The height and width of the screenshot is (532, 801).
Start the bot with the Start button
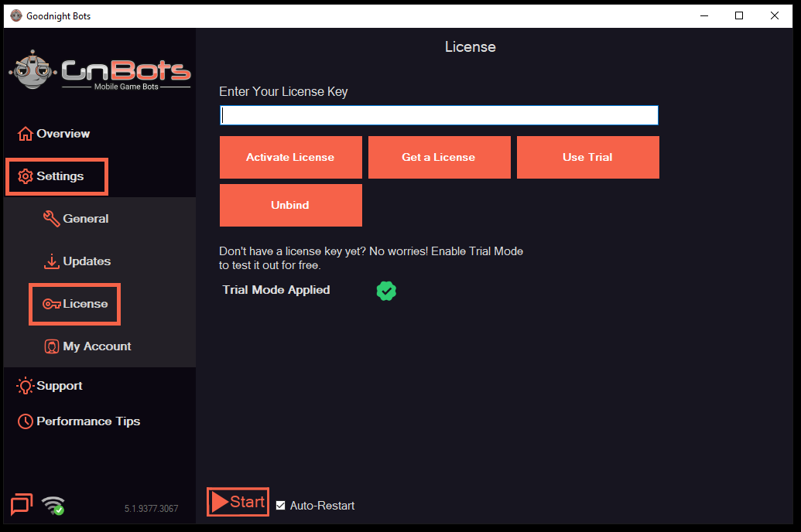(238, 502)
